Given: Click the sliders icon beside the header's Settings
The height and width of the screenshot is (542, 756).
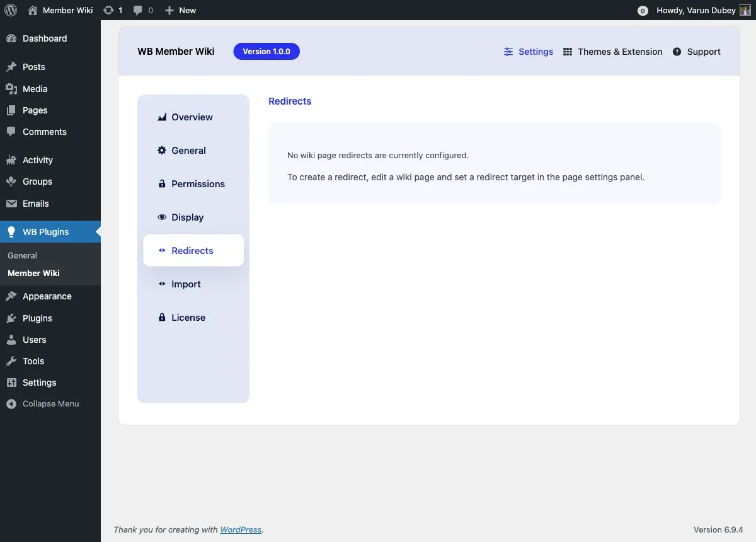Looking at the screenshot, I should pos(508,52).
